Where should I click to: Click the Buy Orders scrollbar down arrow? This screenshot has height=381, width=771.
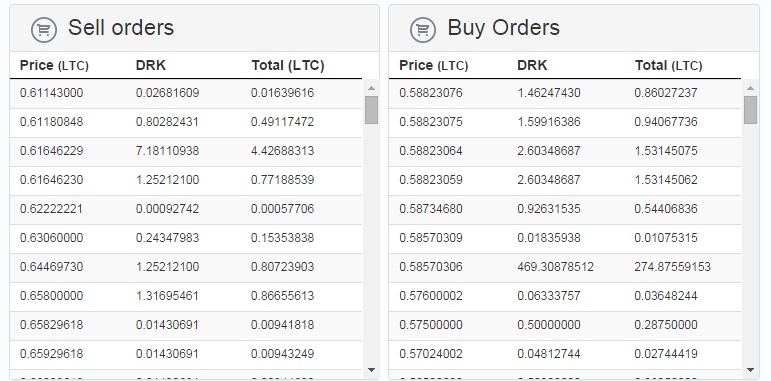click(750, 370)
